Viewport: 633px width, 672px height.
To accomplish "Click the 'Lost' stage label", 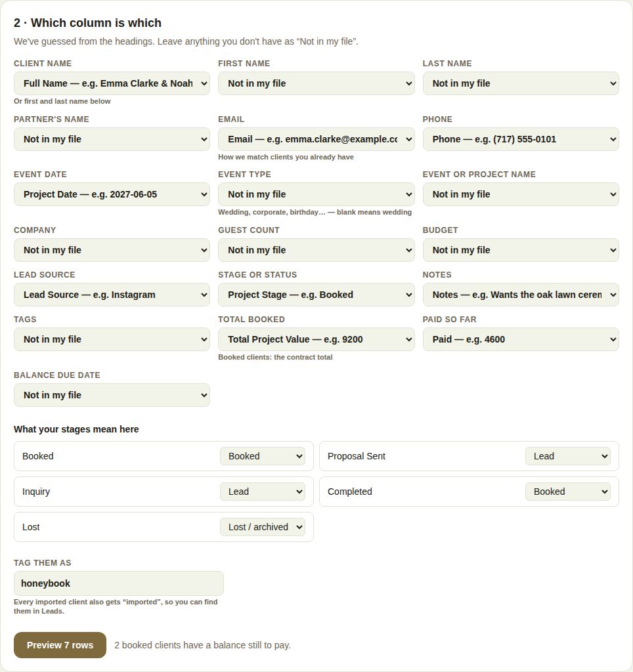I will 31,527.
